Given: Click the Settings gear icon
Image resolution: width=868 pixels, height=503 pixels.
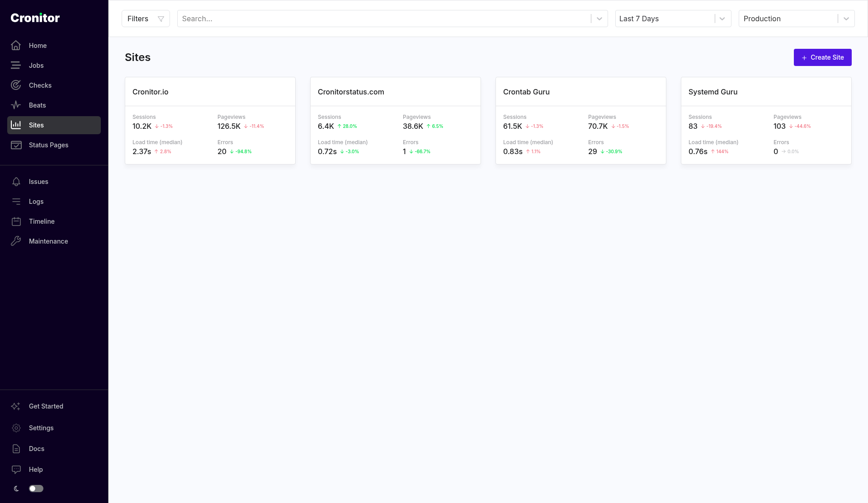Looking at the screenshot, I should (x=16, y=428).
